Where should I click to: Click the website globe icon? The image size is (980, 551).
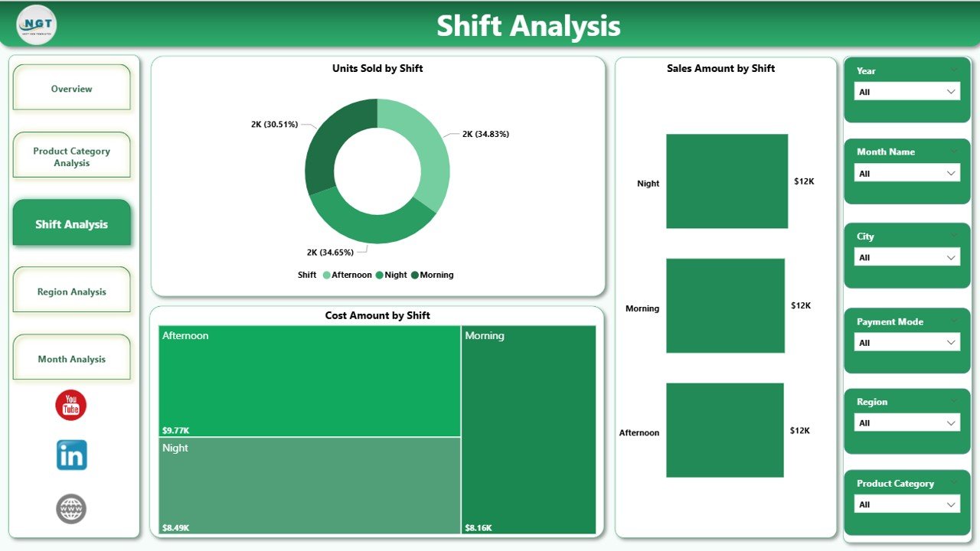(71, 509)
